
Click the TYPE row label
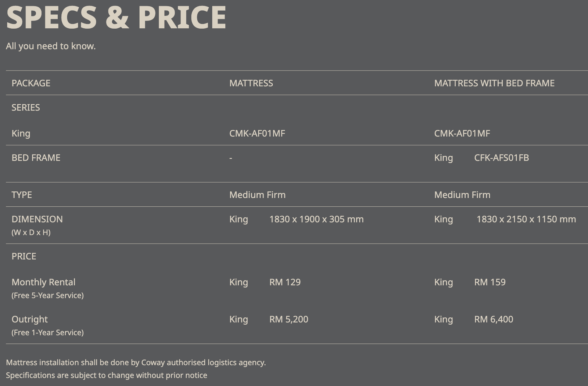22,195
